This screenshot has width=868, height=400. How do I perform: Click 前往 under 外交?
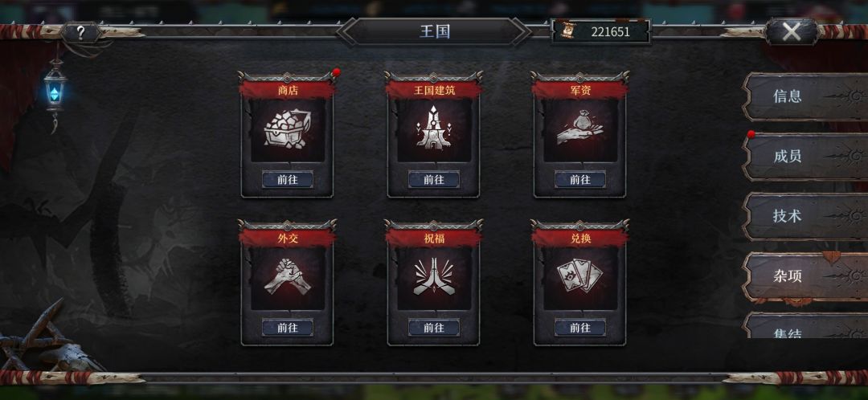tap(287, 328)
